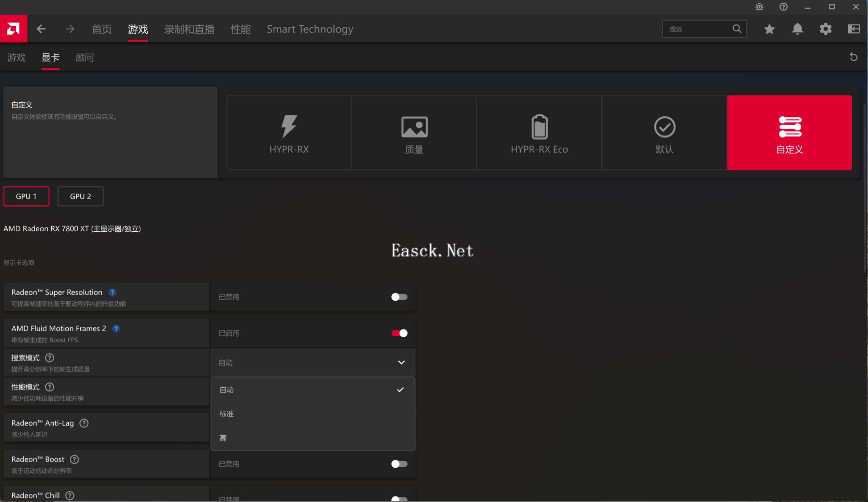The width and height of the screenshot is (868, 502).
Task: Open favorites star icon
Action: [769, 29]
